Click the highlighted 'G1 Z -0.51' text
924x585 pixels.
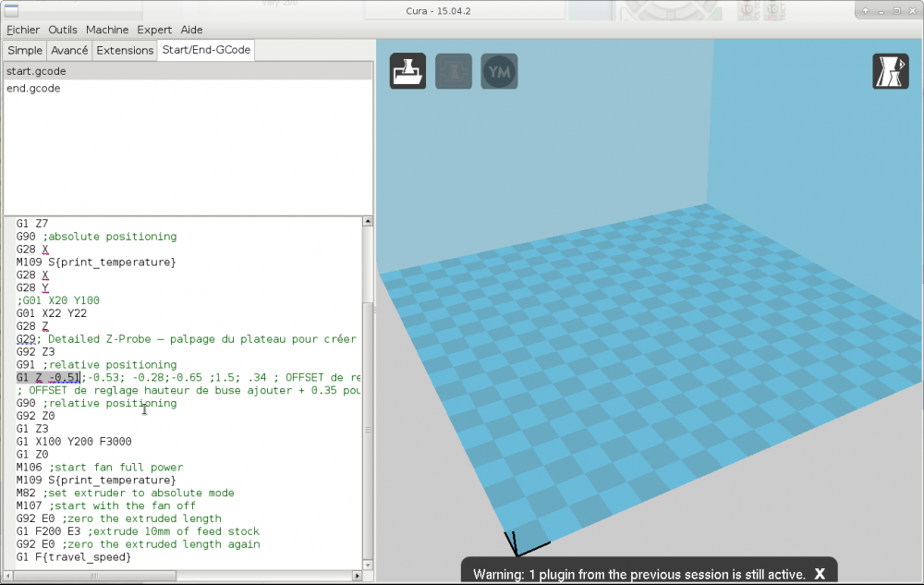pyautogui.click(x=48, y=378)
